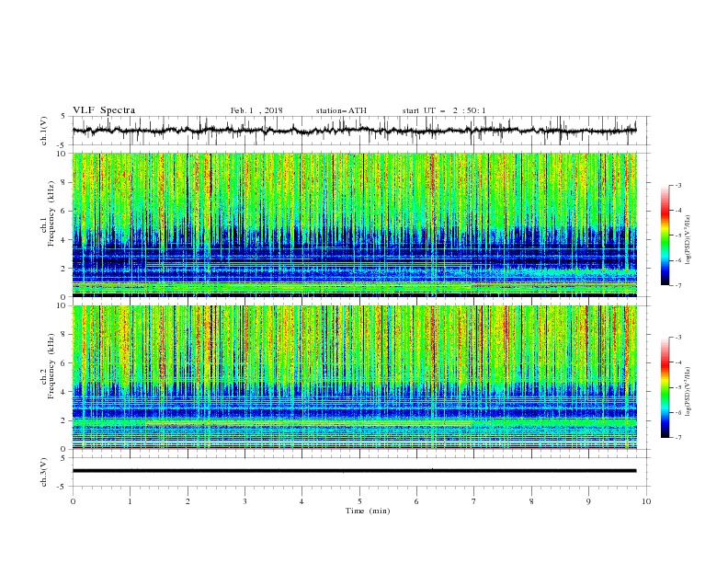Click time axis tick label "7"
This screenshot has height=563, width=728.
point(474,501)
